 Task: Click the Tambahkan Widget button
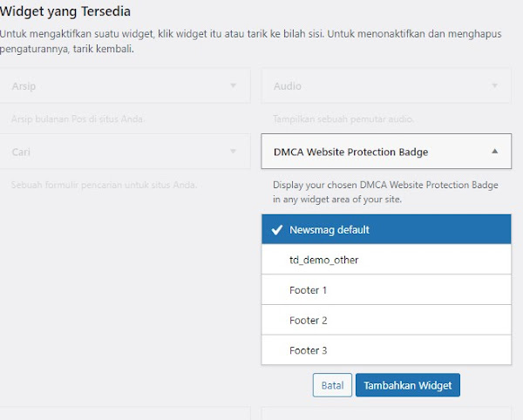tap(407, 385)
